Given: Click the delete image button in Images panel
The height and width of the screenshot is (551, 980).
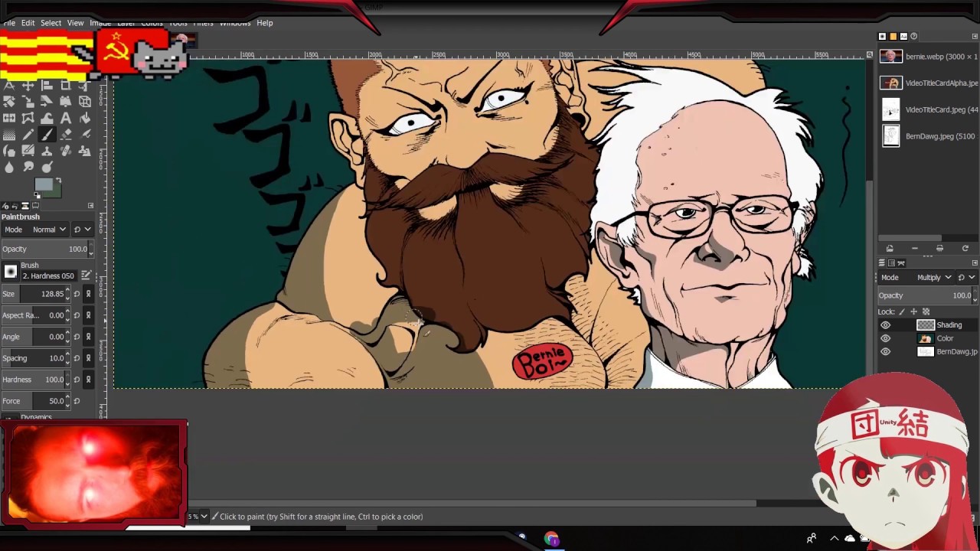Looking at the screenshot, I should pos(914,249).
